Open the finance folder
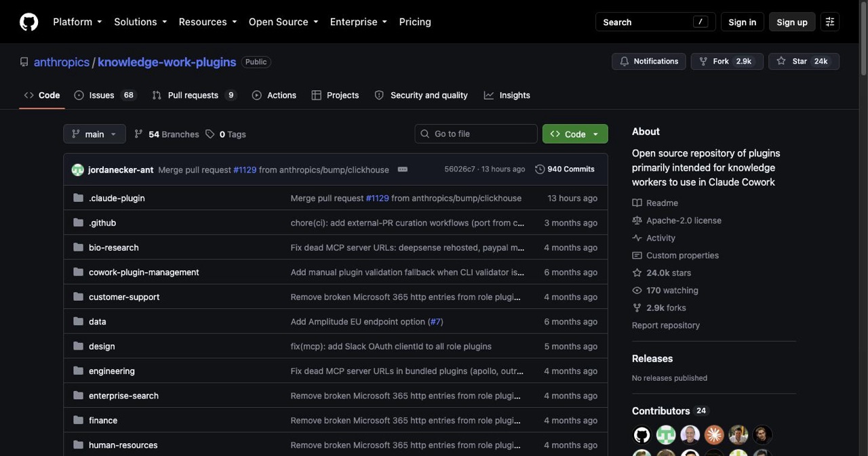The height and width of the screenshot is (456, 868). coord(103,420)
